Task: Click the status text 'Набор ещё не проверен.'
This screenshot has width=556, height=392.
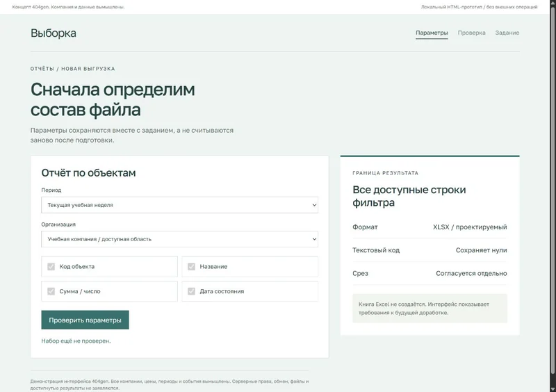Action: [76, 341]
